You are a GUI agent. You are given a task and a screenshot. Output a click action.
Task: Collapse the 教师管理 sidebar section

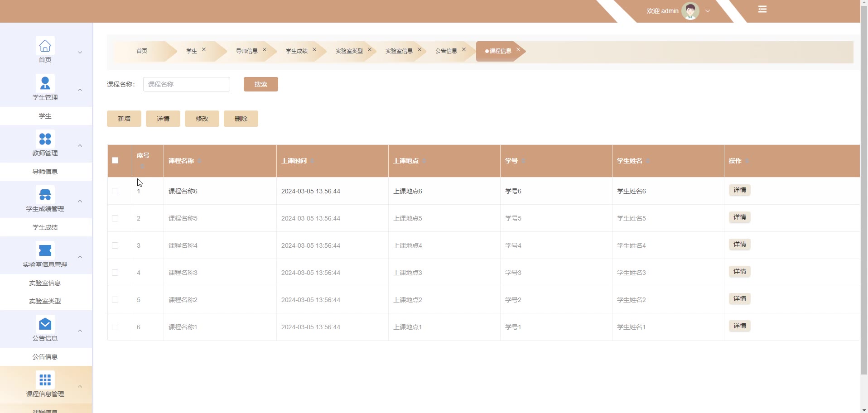tap(80, 145)
